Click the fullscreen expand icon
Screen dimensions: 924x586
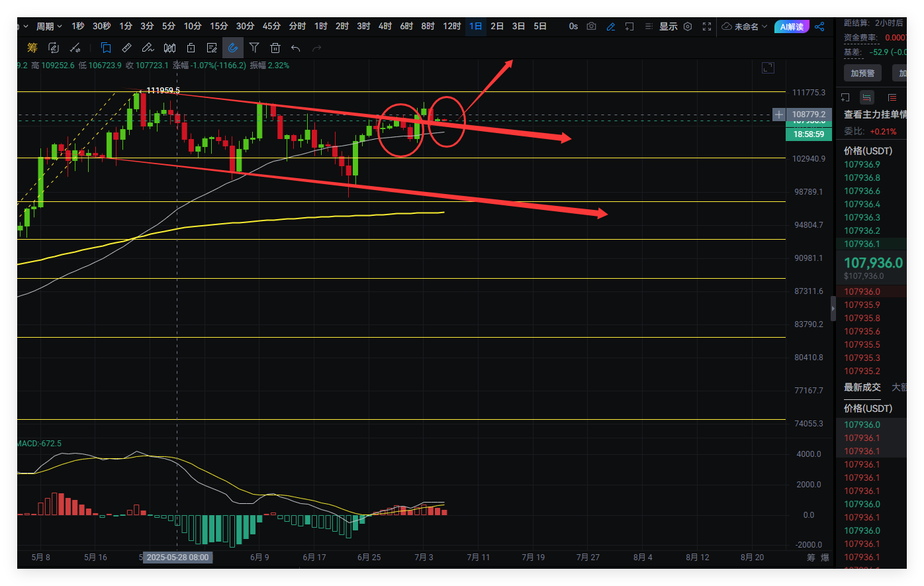click(707, 26)
